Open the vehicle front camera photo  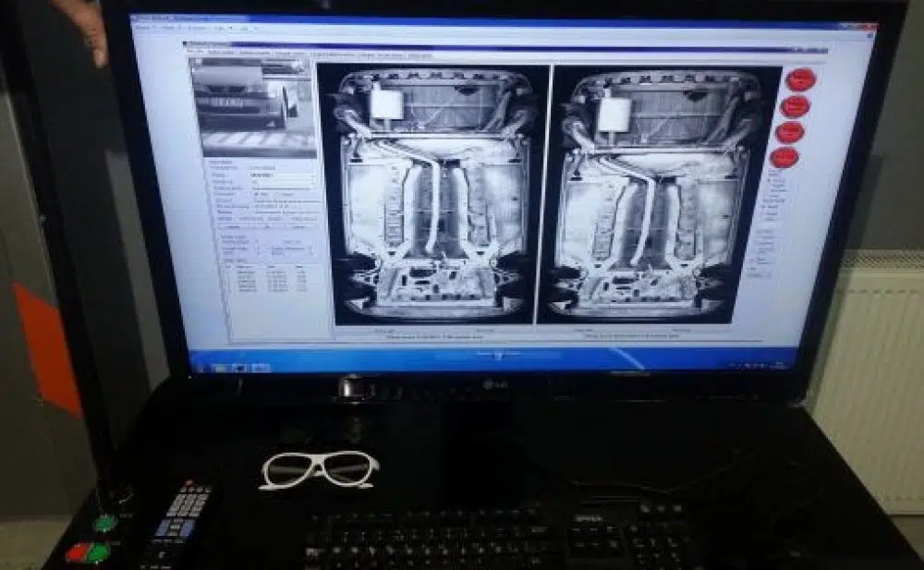[255, 106]
